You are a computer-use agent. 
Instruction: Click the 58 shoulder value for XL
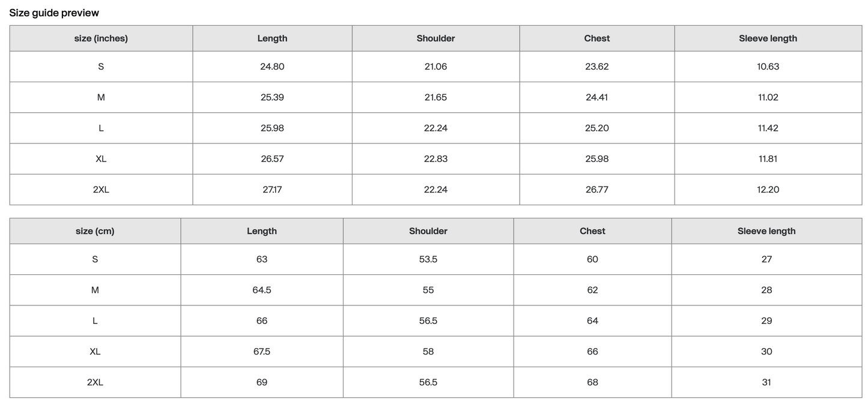pos(428,352)
